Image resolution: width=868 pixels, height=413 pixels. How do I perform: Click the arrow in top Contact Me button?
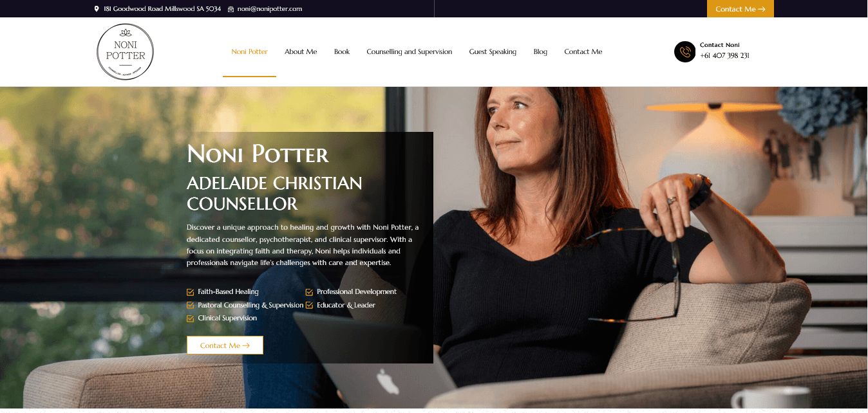[762, 9]
